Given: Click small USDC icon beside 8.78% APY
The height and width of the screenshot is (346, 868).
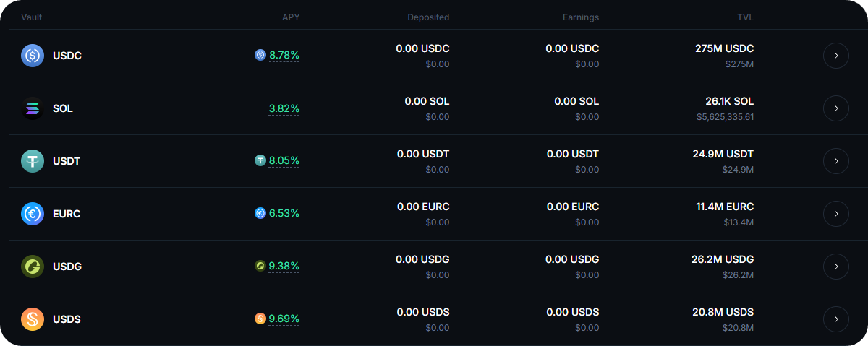Looking at the screenshot, I should (260, 55).
